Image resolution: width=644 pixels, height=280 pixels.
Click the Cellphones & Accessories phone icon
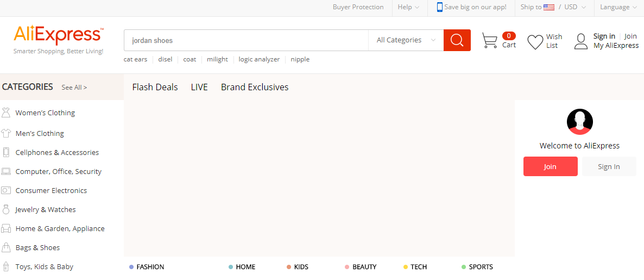[6, 152]
